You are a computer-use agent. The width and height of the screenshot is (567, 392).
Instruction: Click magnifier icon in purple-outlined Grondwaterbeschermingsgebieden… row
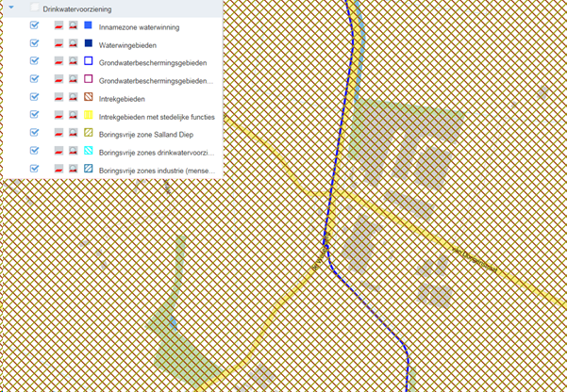pos(74,79)
